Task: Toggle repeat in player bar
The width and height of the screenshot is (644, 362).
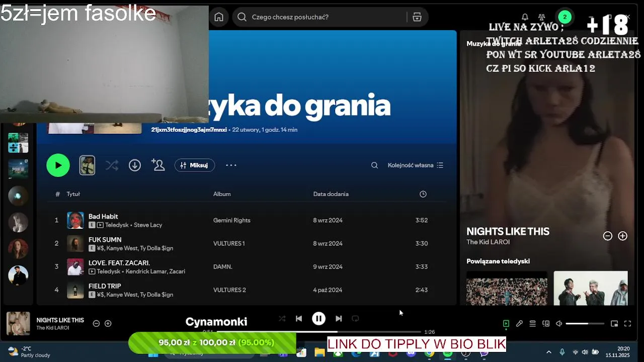Action: [355, 319]
